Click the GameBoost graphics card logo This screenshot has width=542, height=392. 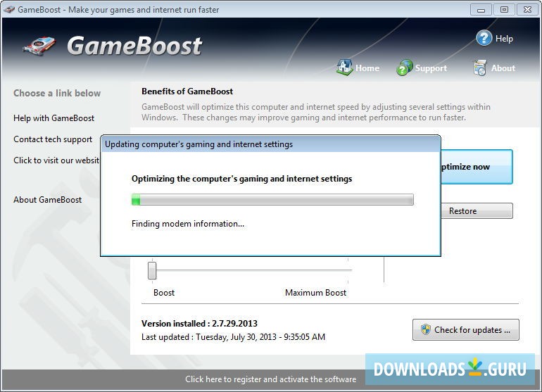pyautogui.click(x=39, y=46)
